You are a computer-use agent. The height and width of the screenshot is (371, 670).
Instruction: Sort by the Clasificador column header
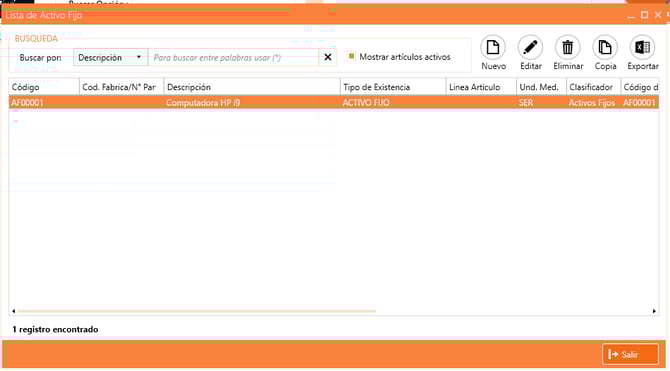(x=594, y=87)
